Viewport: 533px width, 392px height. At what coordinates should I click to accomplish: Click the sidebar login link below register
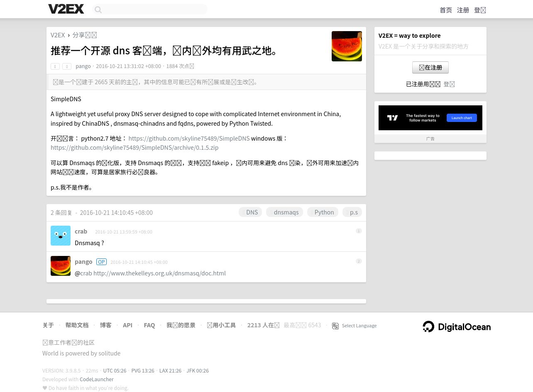click(449, 84)
